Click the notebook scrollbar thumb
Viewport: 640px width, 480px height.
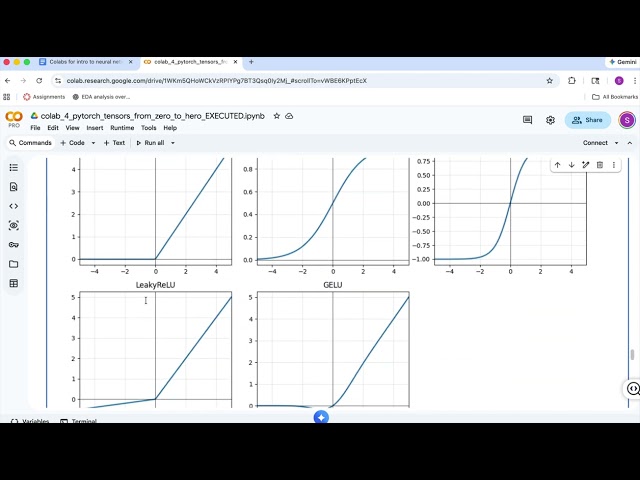coord(632,354)
